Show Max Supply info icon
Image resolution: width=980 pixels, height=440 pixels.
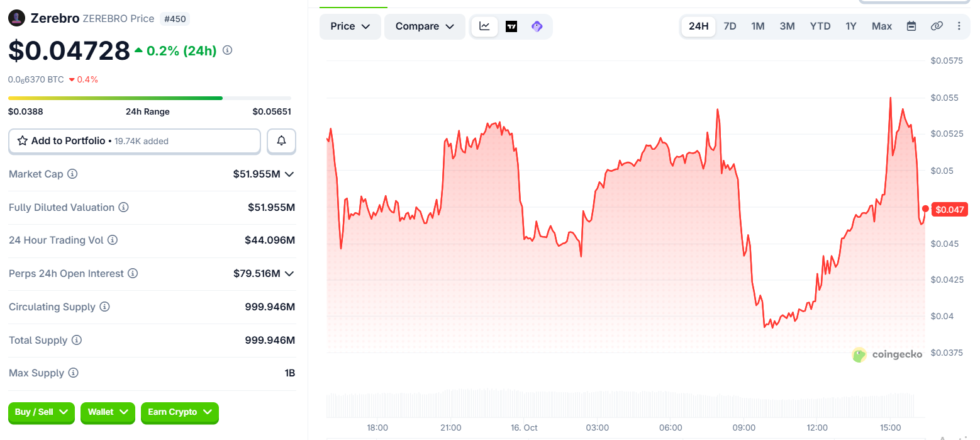tap(73, 373)
